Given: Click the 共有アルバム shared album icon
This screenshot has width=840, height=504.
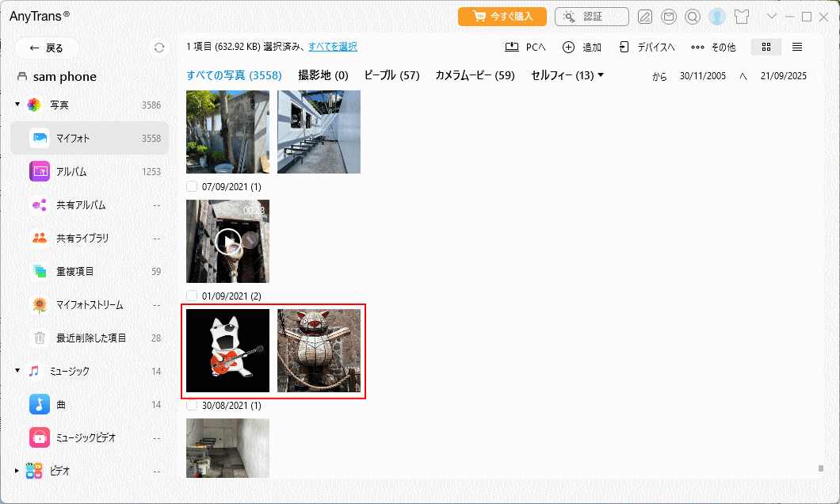Looking at the screenshot, I should [x=40, y=204].
